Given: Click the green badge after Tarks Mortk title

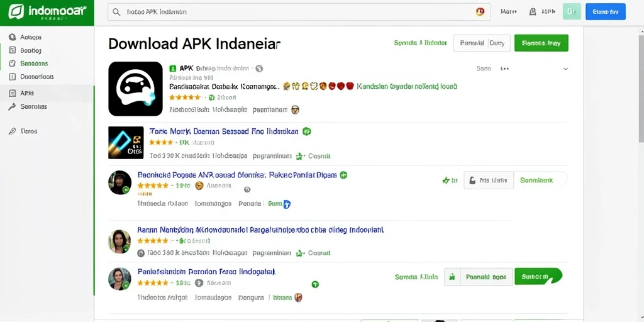Looking at the screenshot, I should point(306,131).
